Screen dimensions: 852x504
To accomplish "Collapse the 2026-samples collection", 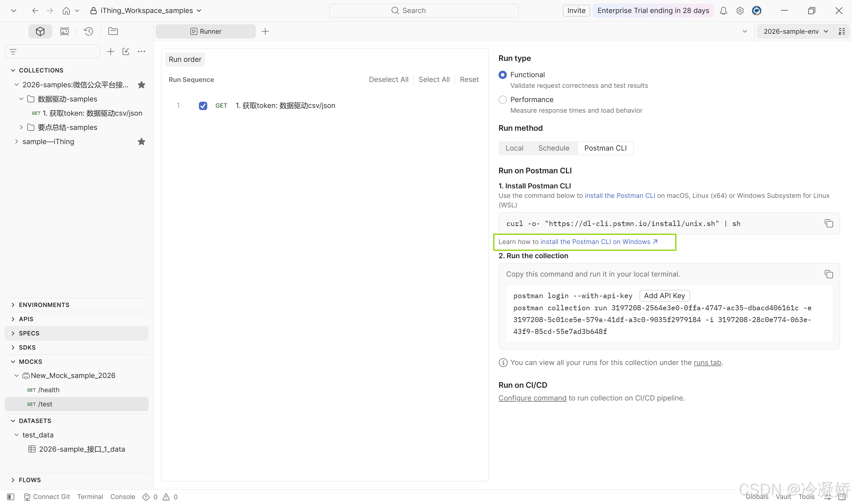I will [16, 85].
